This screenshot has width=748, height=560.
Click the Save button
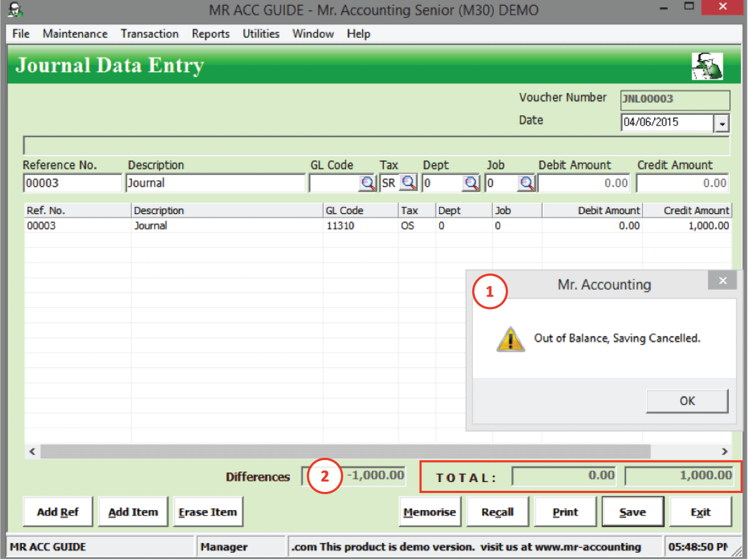633,512
